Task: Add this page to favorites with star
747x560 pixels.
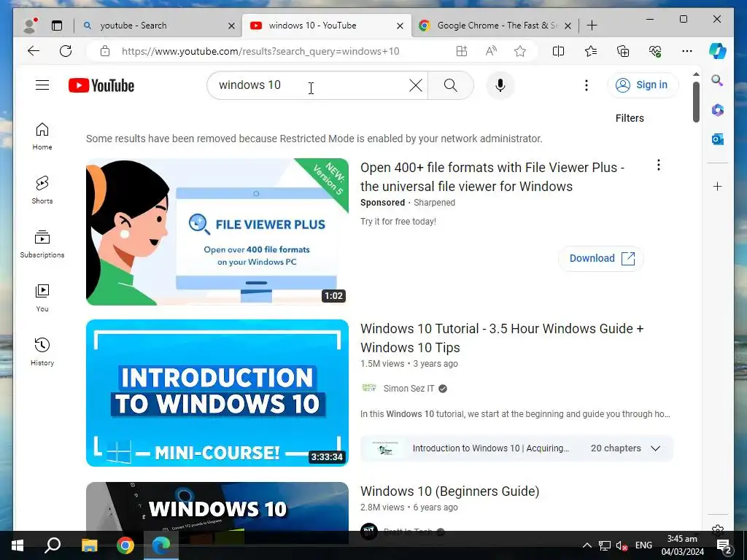Action: [x=519, y=51]
